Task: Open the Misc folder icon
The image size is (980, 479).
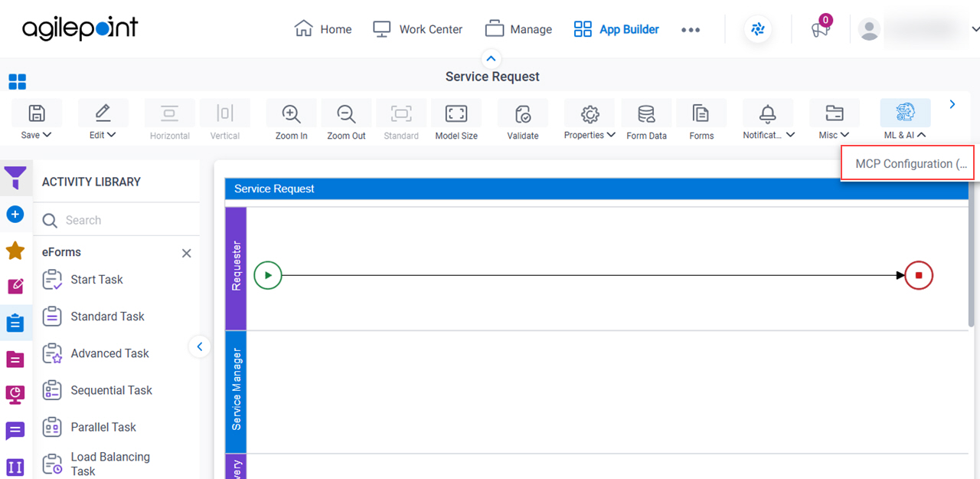Action: pyautogui.click(x=835, y=113)
